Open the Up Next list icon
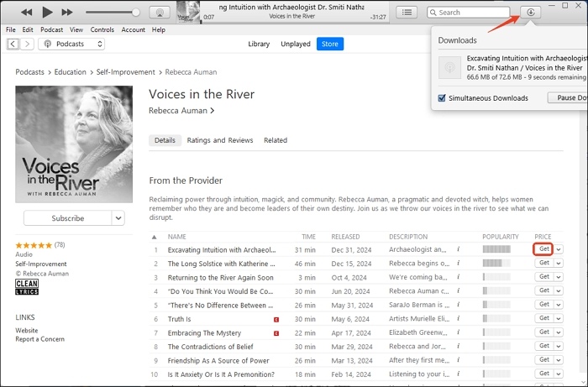588x387 pixels. pyautogui.click(x=407, y=13)
